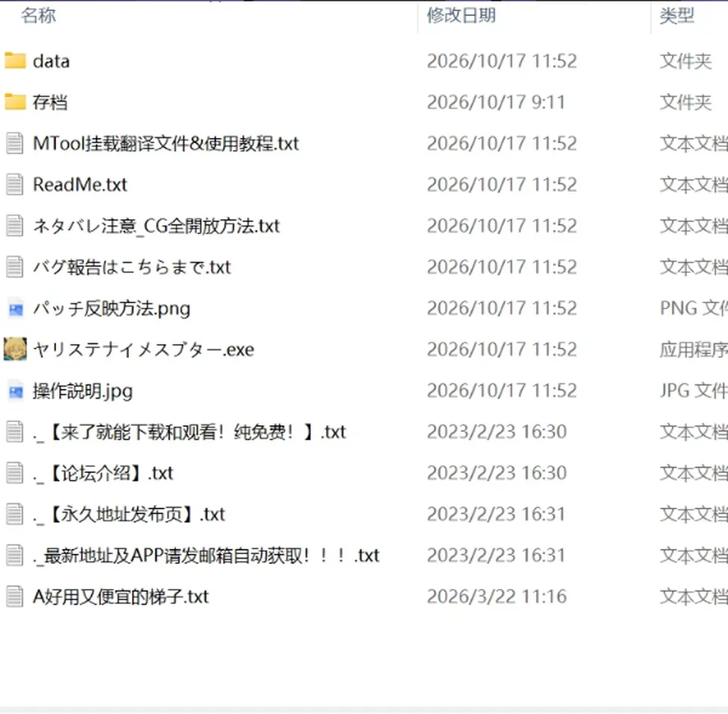Select the 来了就能下载和观看 file name
The width and height of the screenshot is (728, 714).
[190, 432]
